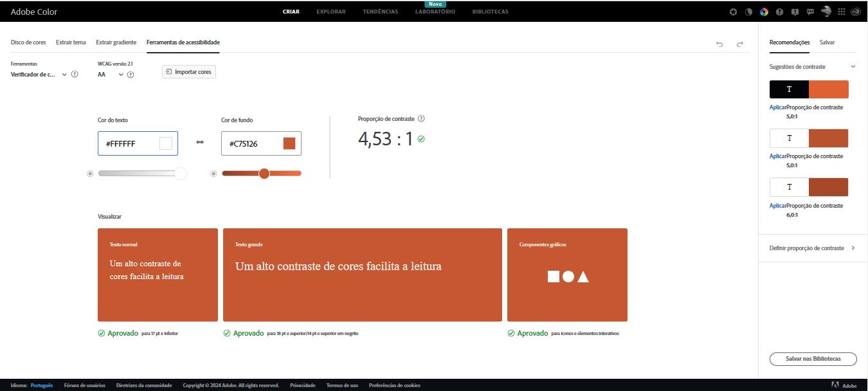This screenshot has height=391, width=868.
Task: Apply the second 5,0:1 contrast suggestion
Action: click(x=778, y=156)
